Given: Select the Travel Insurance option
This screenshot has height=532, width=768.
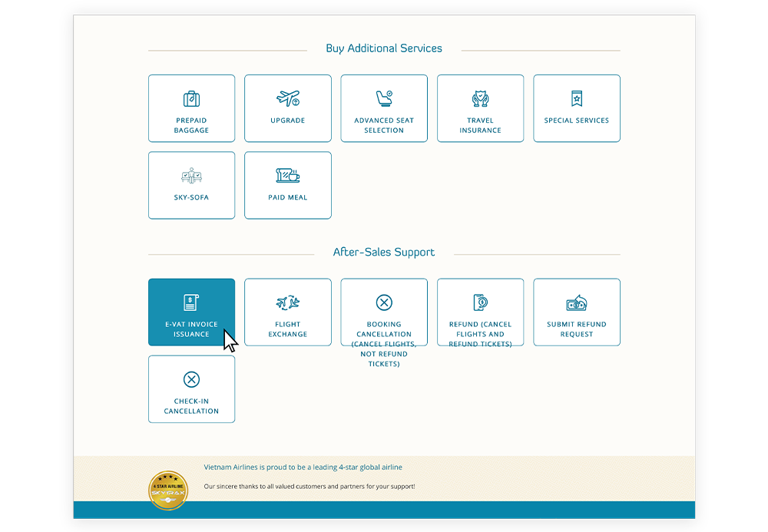Looking at the screenshot, I should point(480,107).
